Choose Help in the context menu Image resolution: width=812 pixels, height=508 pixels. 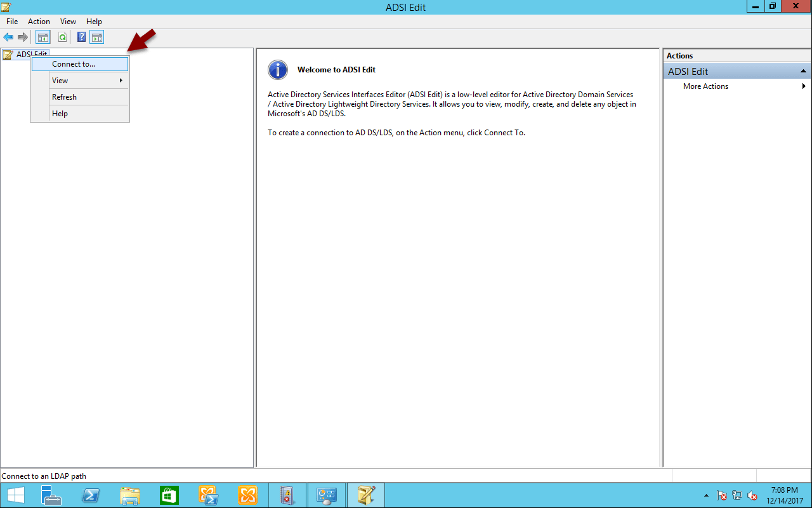click(x=80, y=114)
